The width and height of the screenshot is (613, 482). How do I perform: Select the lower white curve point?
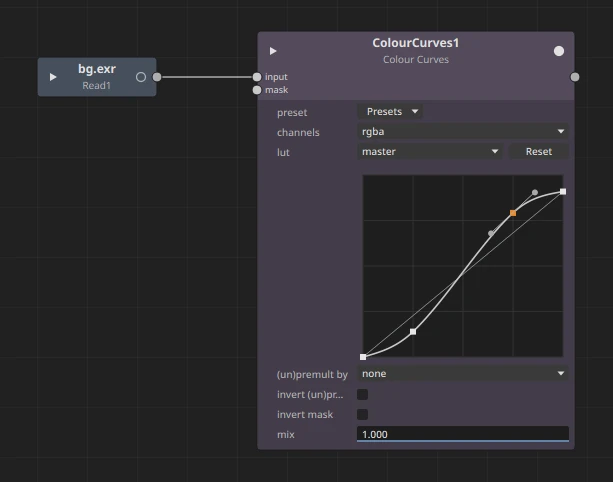pos(413,332)
